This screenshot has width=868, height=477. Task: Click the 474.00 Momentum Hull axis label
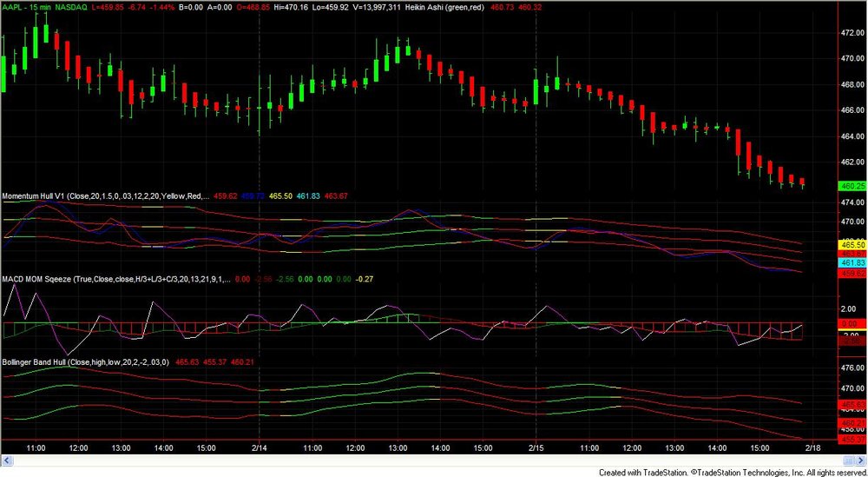pyautogui.click(x=852, y=203)
